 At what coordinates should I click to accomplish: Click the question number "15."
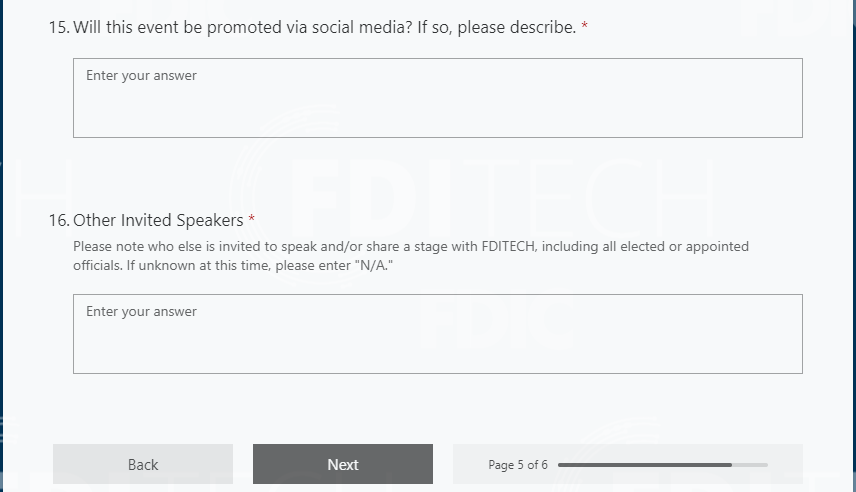(59, 27)
